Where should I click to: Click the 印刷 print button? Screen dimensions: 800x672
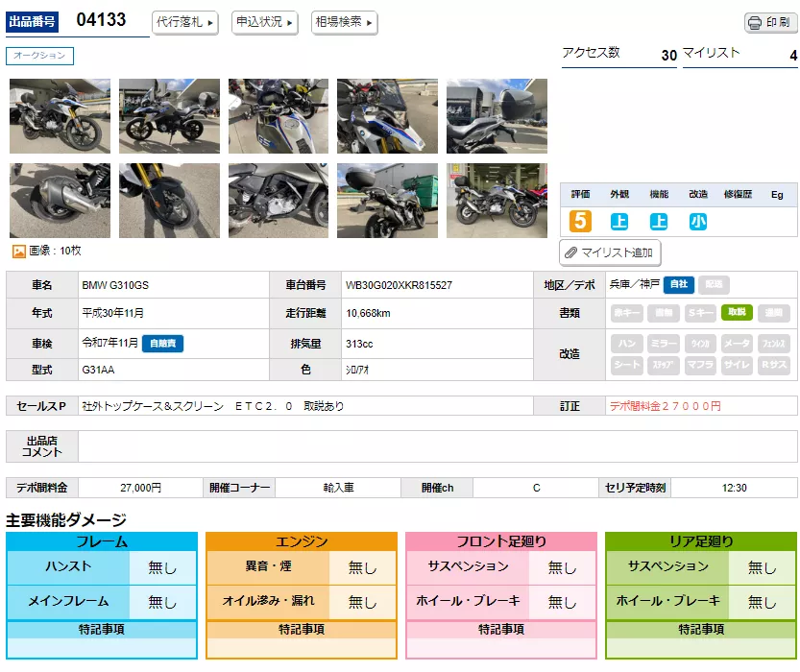click(770, 22)
